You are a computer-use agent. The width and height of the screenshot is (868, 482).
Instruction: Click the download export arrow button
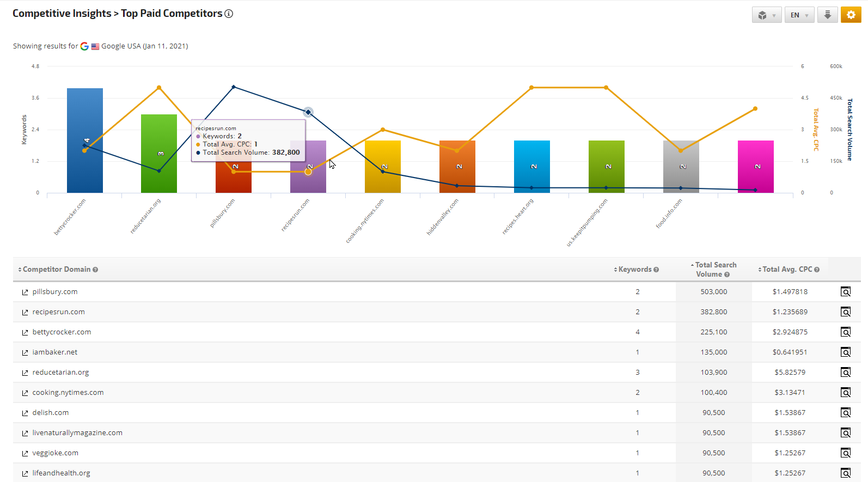click(x=827, y=15)
